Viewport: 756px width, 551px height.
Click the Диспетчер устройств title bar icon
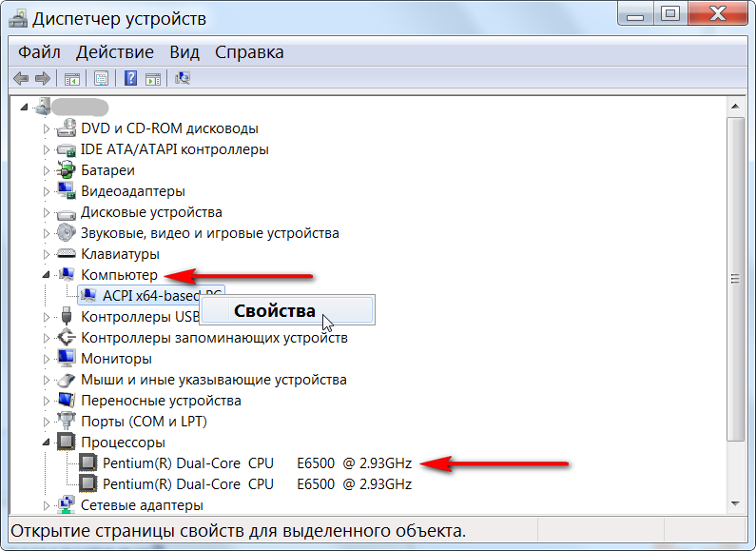tap(18, 18)
